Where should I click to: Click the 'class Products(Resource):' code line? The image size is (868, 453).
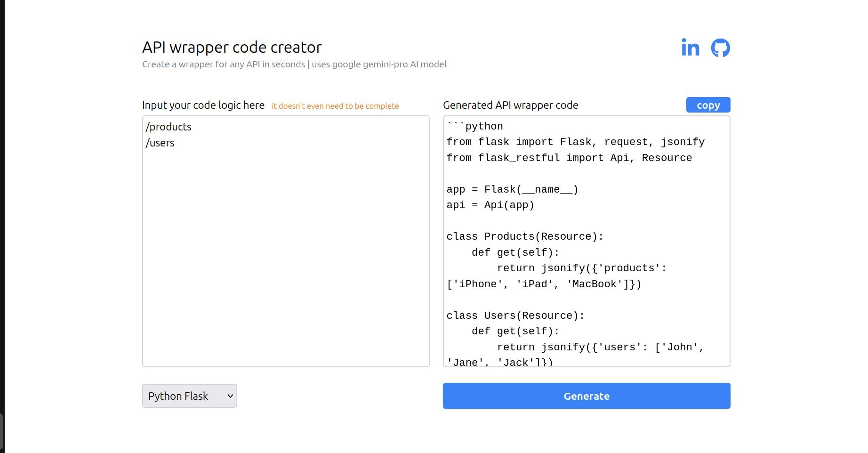(x=525, y=236)
